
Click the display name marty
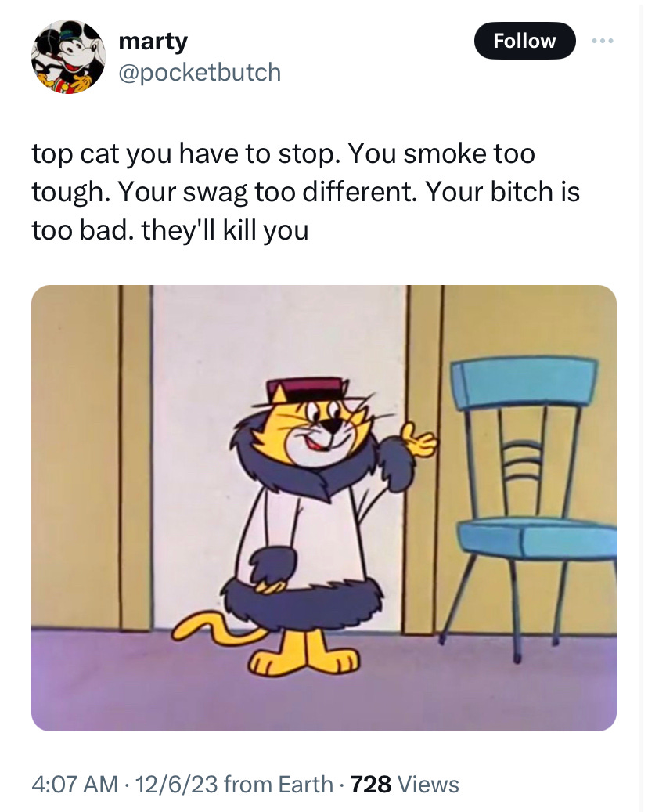(x=153, y=41)
